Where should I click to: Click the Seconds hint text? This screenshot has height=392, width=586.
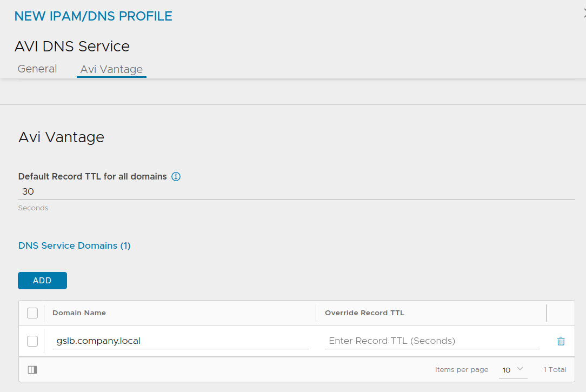click(34, 208)
